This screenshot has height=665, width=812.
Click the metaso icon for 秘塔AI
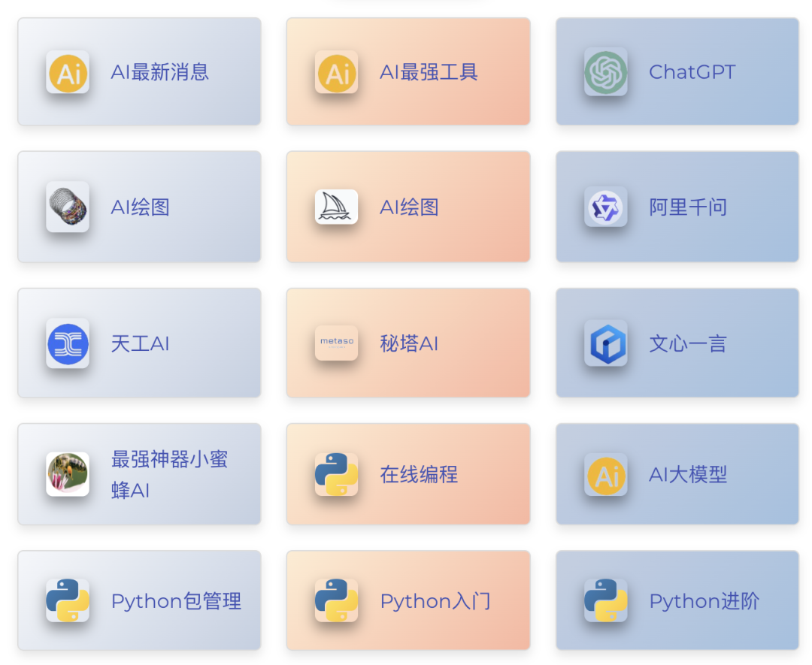coord(337,343)
